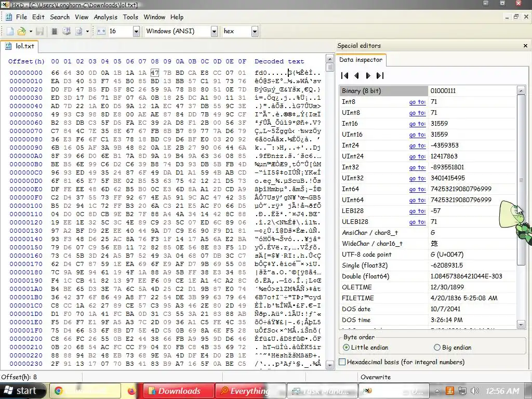Click Data inspector scrollbar thumb
This screenshot has height=399, width=532.
[x=522, y=180]
